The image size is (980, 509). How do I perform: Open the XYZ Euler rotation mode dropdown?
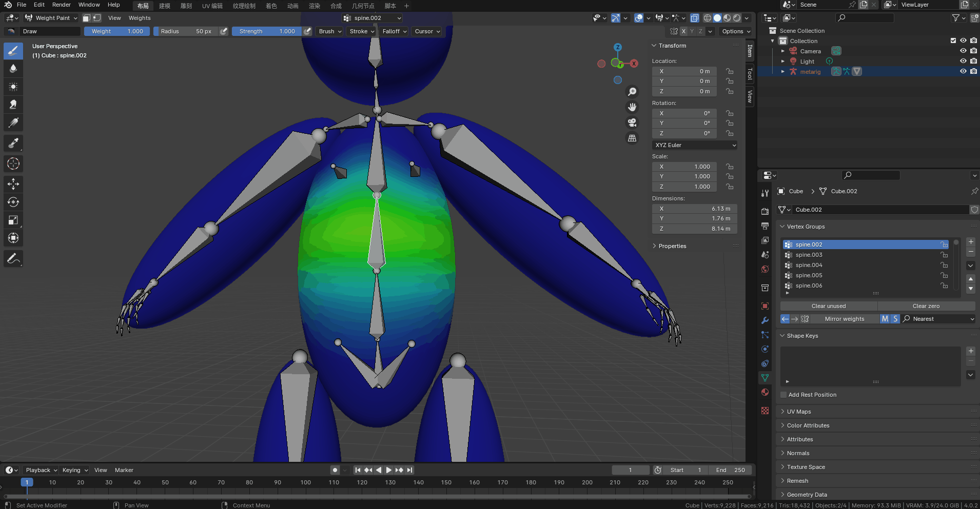coord(695,145)
